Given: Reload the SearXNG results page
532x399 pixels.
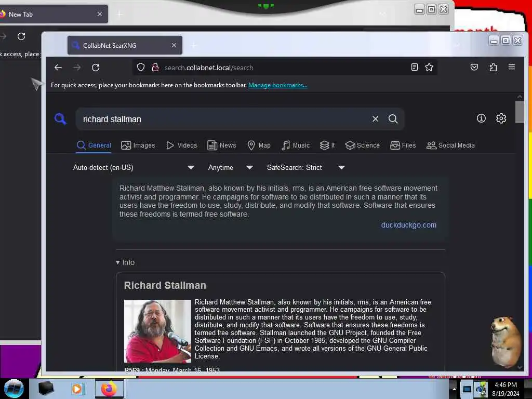Looking at the screenshot, I should (96, 68).
